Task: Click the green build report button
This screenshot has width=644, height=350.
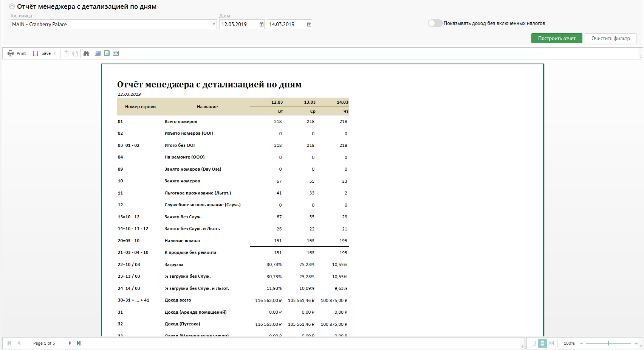Action: point(556,38)
